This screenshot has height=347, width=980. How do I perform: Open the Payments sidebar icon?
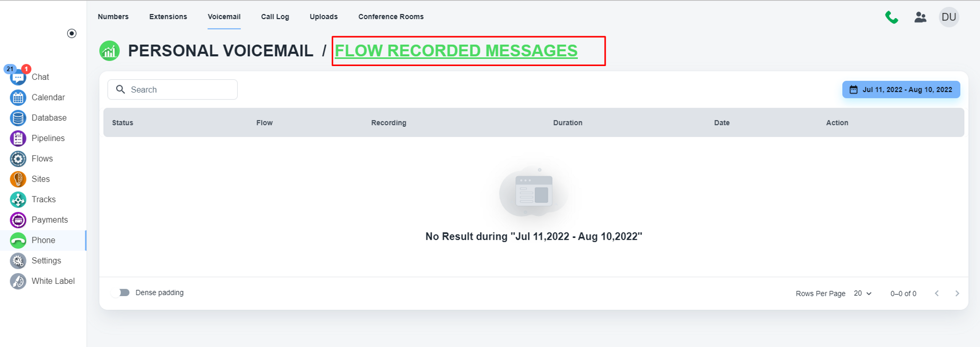(x=18, y=220)
